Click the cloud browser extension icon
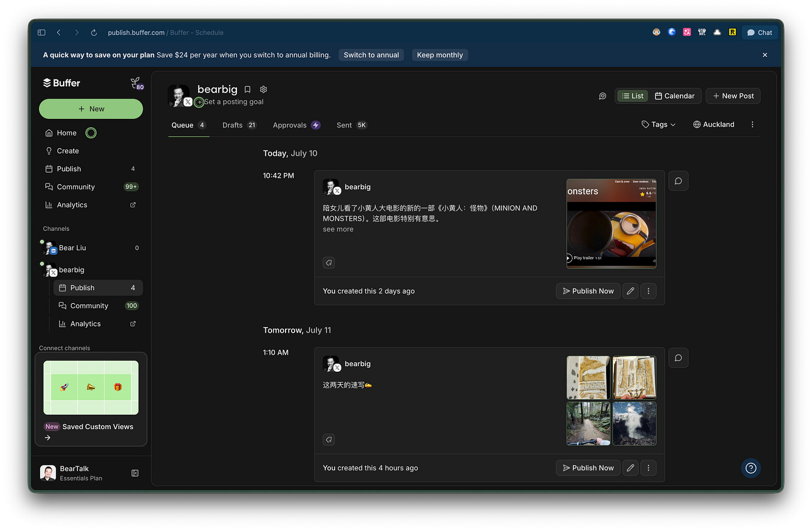 pyautogui.click(x=717, y=32)
